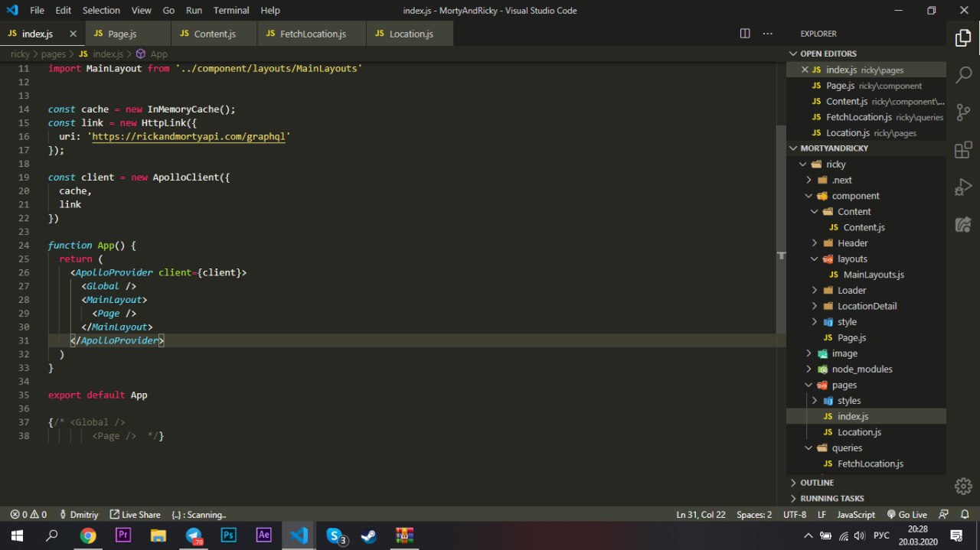Click the editor vertical scrollbar
The image size is (980, 550).
tap(781, 229)
